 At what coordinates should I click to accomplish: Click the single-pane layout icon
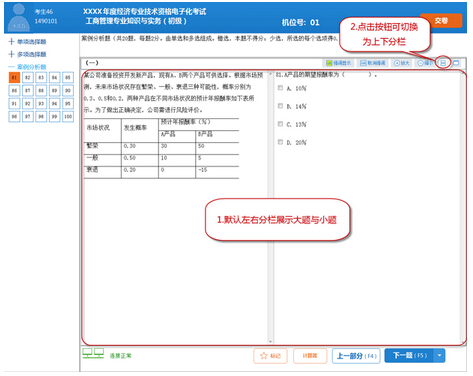[x=456, y=63]
